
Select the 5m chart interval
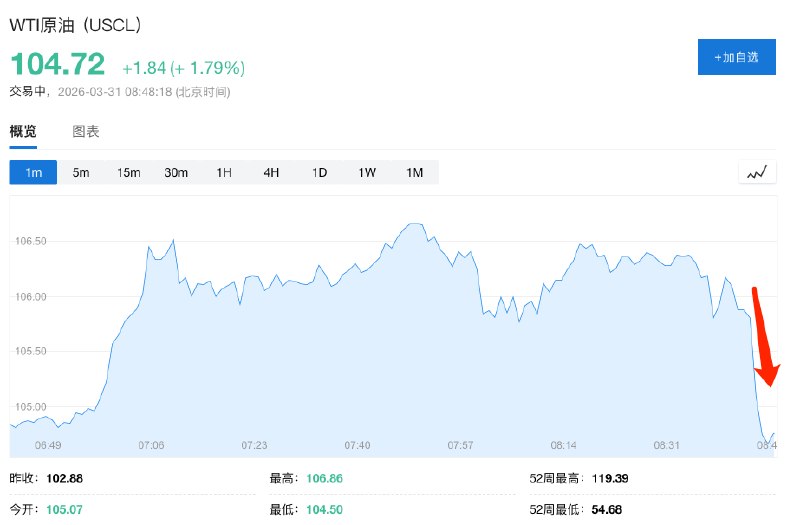(81, 172)
